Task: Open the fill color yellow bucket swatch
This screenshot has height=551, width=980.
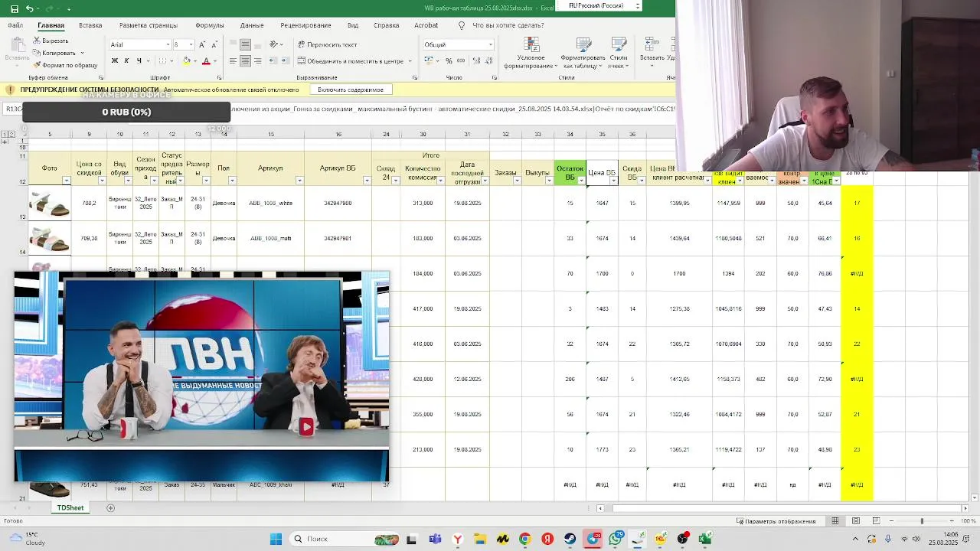Action: point(186,60)
